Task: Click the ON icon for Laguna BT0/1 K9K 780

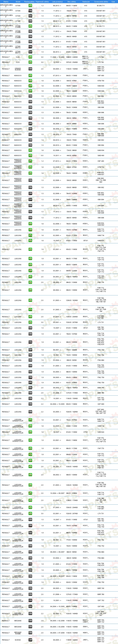Action: click(30, 328)
